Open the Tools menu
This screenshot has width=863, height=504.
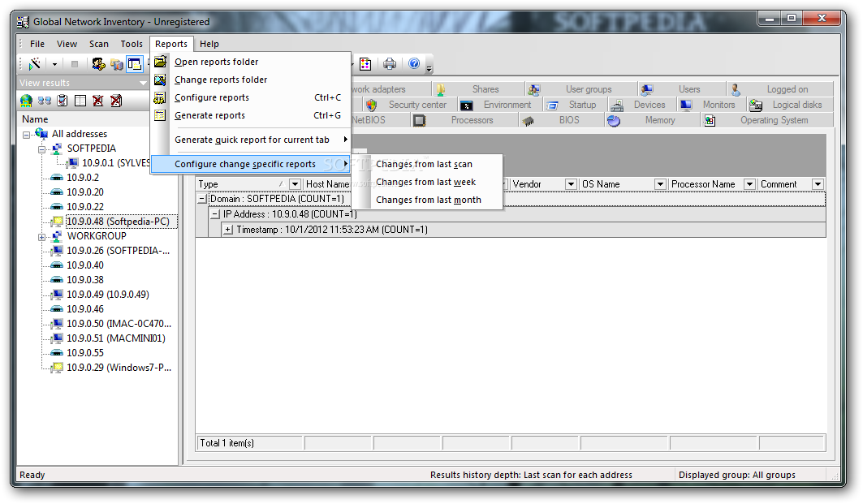coord(132,44)
